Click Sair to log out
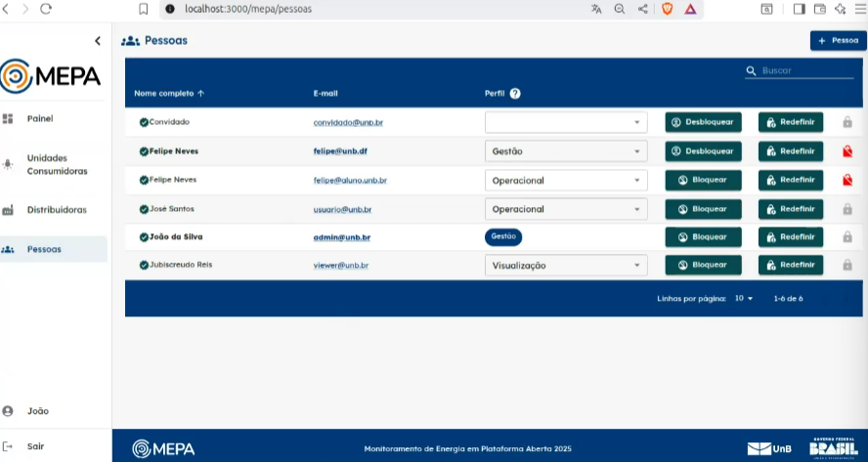 point(35,446)
